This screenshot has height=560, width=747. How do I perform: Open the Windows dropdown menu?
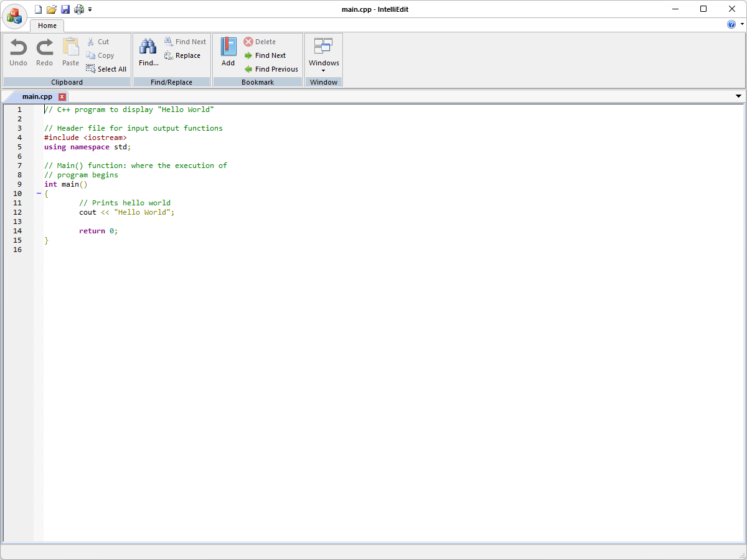coord(324,54)
